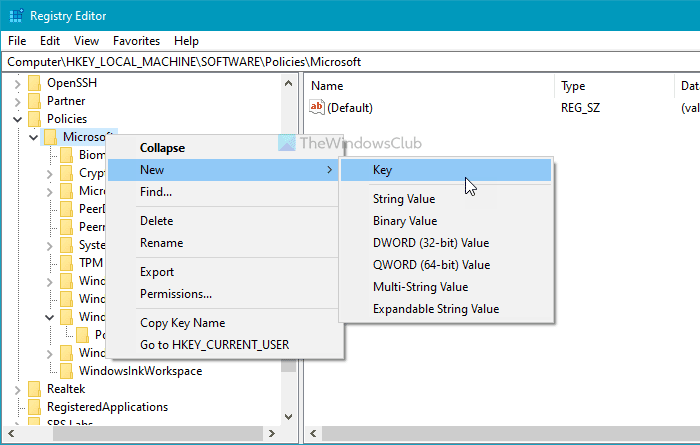Select Binary Value in the submenu
Viewport: 700px width, 445px height.
pyautogui.click(x=446, y=220)
